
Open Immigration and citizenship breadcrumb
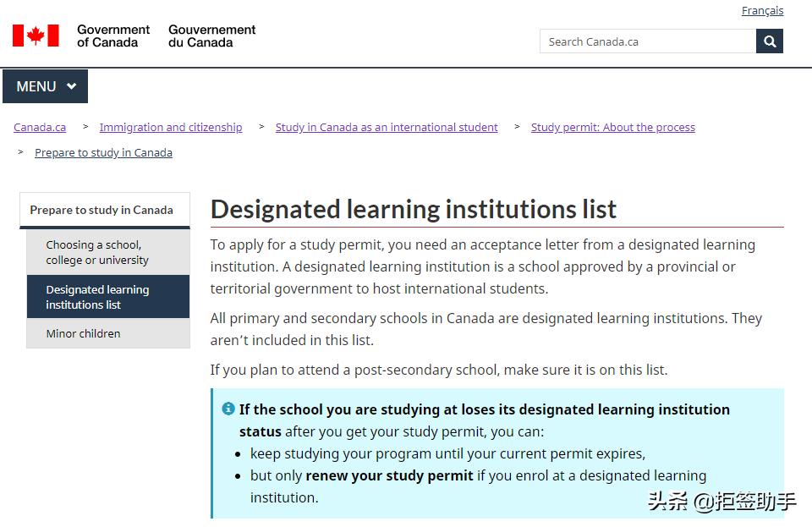[171, 128]
